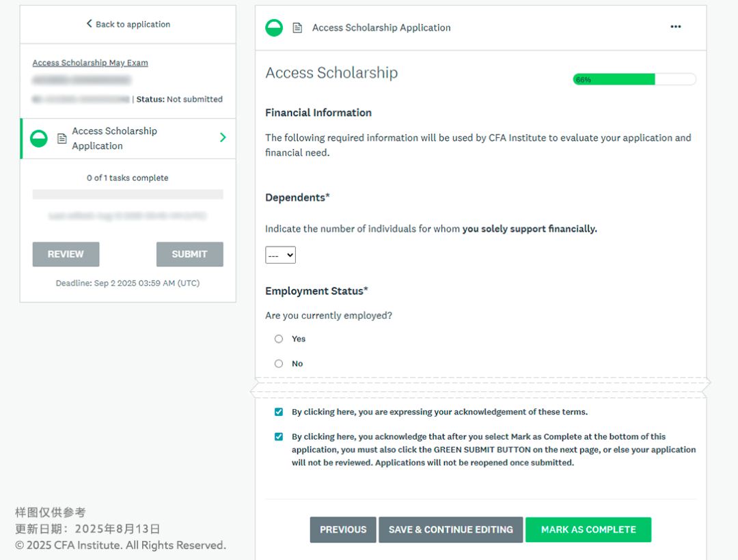Screen dimensions: 738x560
Task: Go back to application link
Action: coord(133,25)
